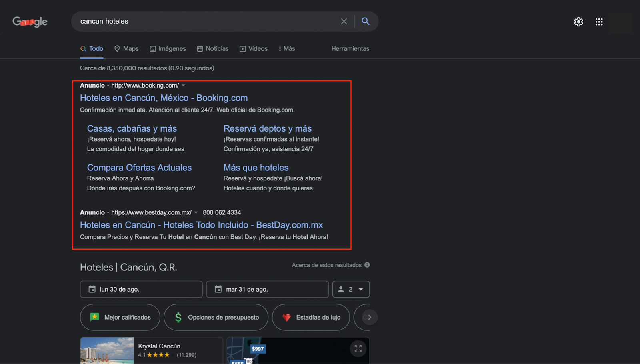The width and height of the screenshot is (640, 364).
Task: Click the Google logo
Action: click(30, 22)
